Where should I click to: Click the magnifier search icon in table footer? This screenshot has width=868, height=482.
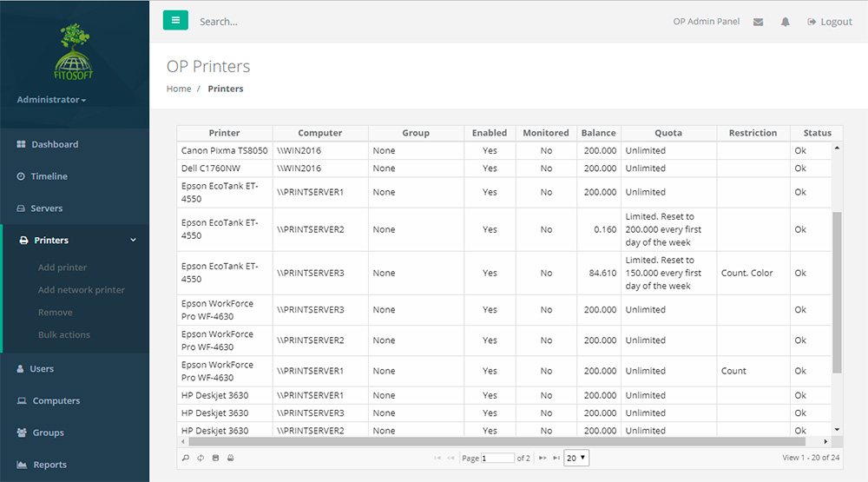pos(186,458)
